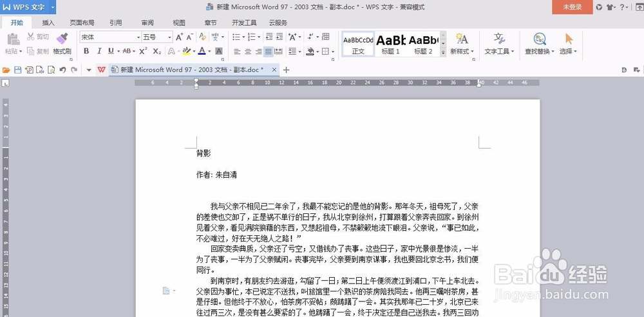Viewport: 644px width, 317px height.
Task: Apply the Heading 1 (标题 1) style
Action: (x=391, y=44)
